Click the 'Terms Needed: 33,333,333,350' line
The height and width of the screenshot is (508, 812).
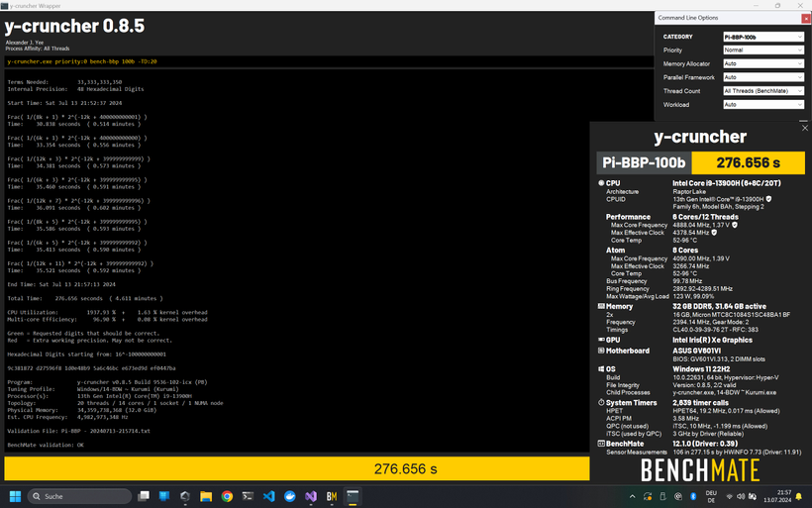[x=64, y=82]
